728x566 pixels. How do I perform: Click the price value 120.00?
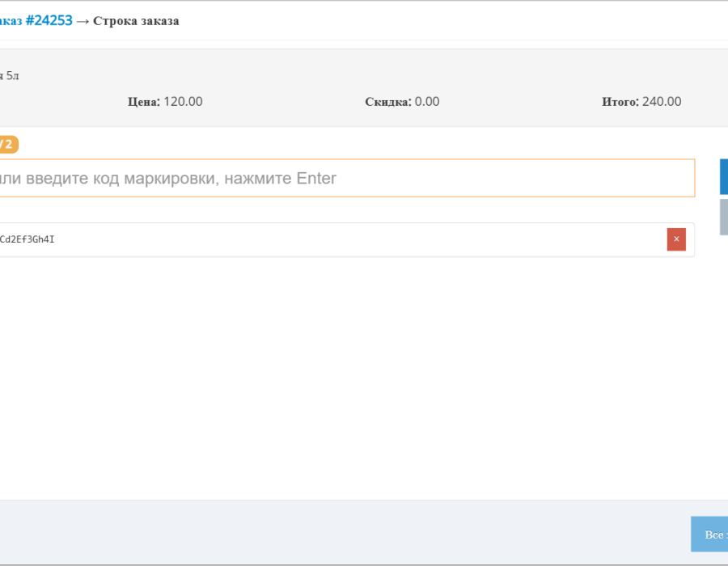coord(183,102)
